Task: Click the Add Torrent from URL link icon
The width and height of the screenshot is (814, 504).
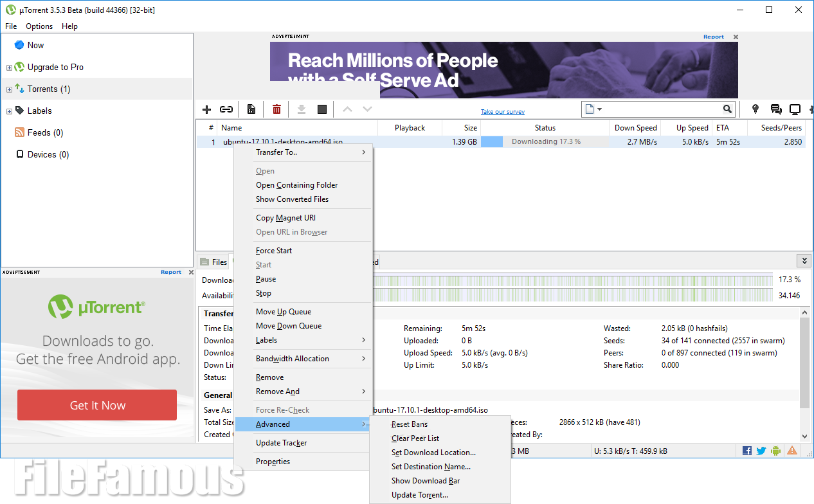Action: pos(226,109)
